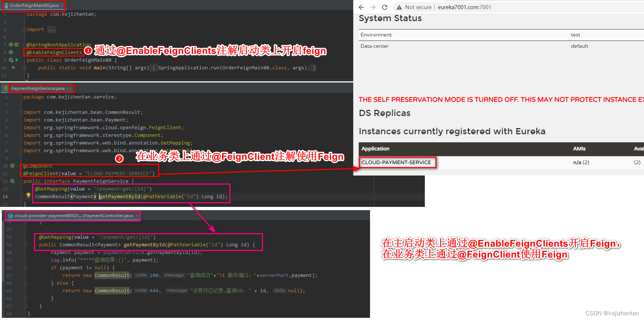Click the AMIs column header

click(x=579, y=149)
